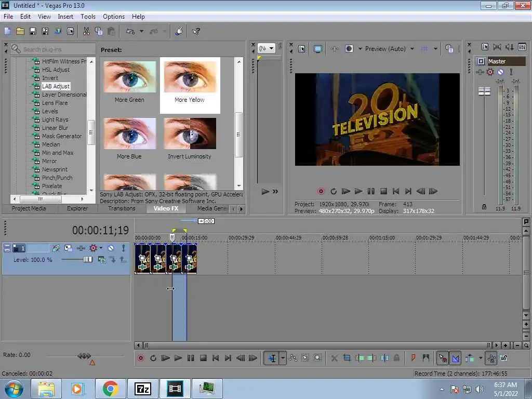Viewport: 532px width, 399px height.
Task: Open Video Preview project properties icon
Action: pyautogui.click(x=301, y=49)
